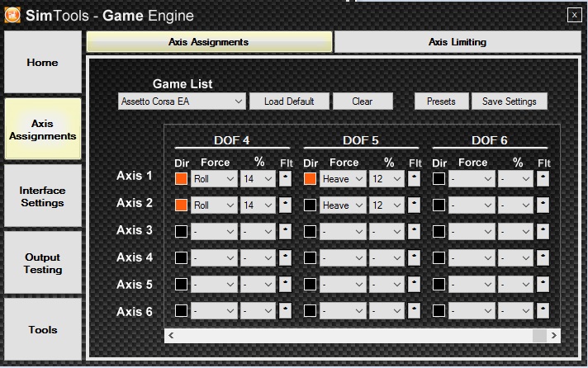Click the SimTools logo icon

point(12,15)
